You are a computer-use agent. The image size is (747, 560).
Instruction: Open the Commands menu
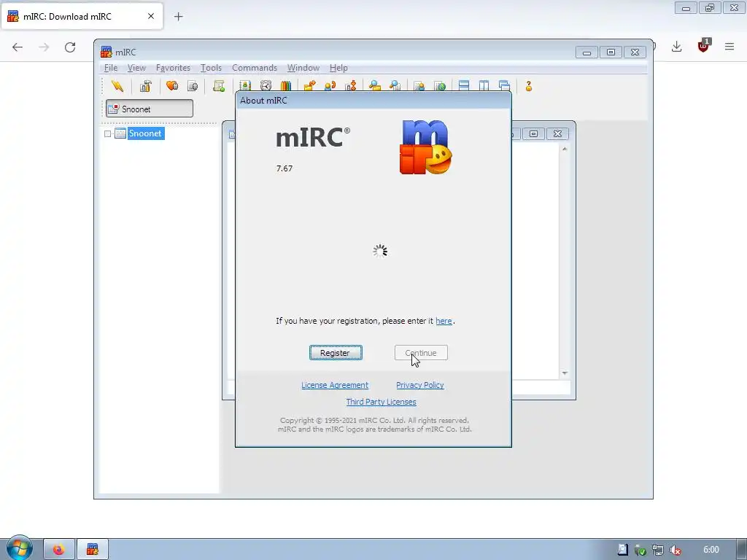[255, 68]
